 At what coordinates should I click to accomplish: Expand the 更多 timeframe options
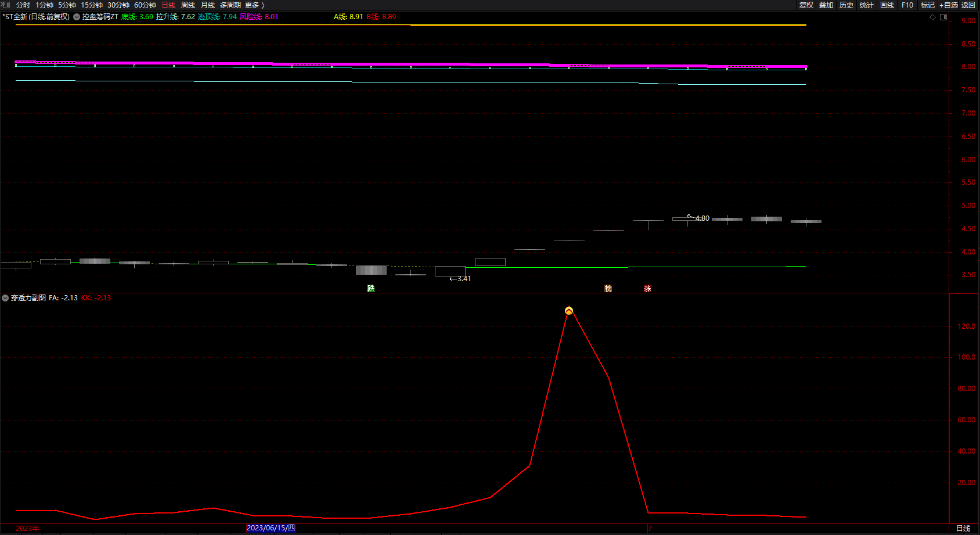pyautogui.click(x=254, y=5)
